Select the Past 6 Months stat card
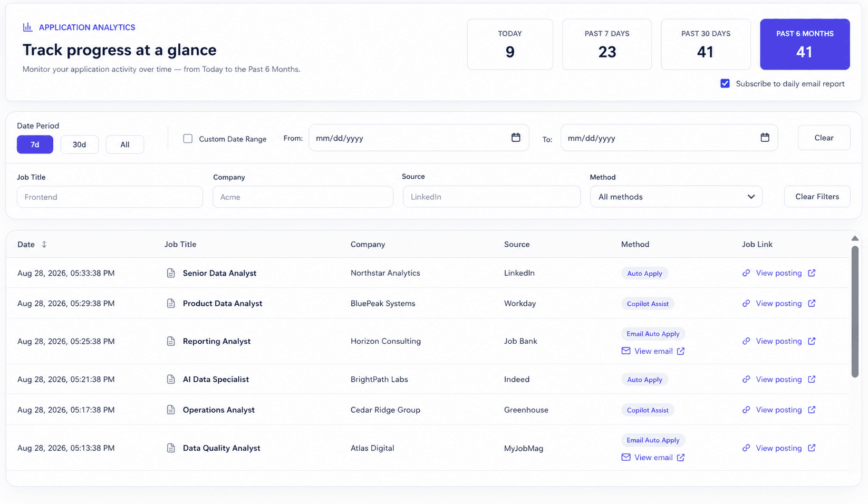Screen dimensions: 868x504 pos(805,44)
